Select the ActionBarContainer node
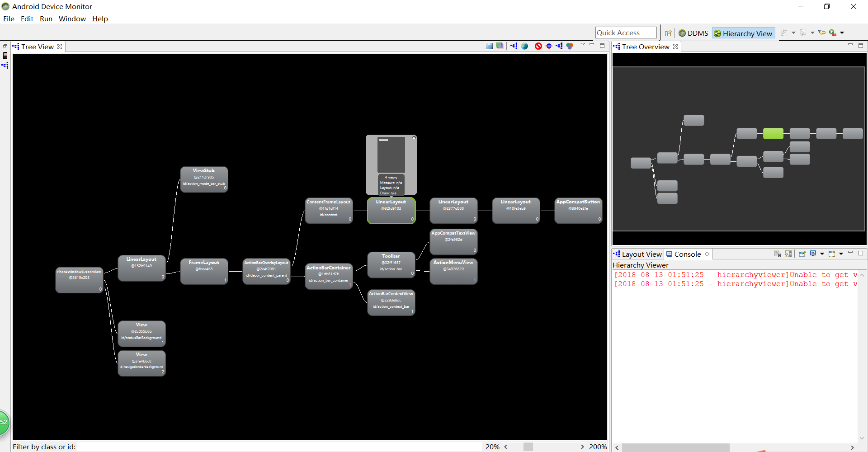The width and height of the screenshot is (868, 452). point(329,277)
